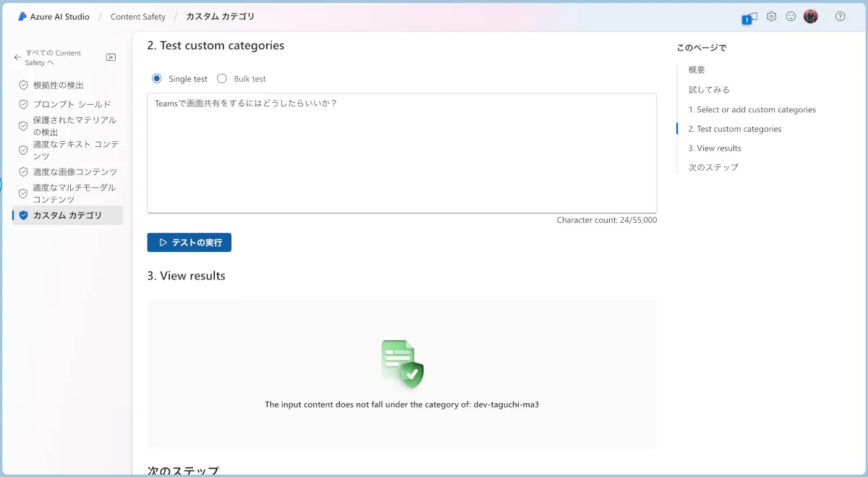Jump to 試してみる in page outline
This screenshot has height=477, width=868.
click(709, 90)
